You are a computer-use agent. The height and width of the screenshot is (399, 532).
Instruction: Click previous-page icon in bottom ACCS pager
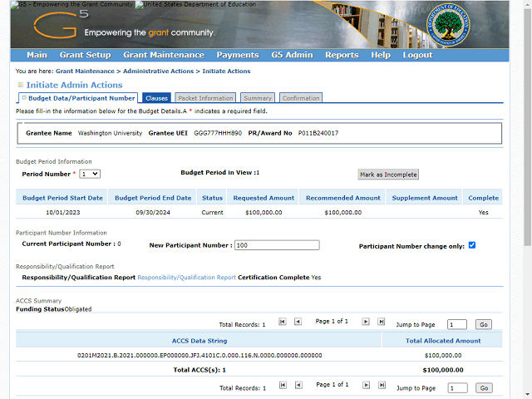[x=298, y=386]
